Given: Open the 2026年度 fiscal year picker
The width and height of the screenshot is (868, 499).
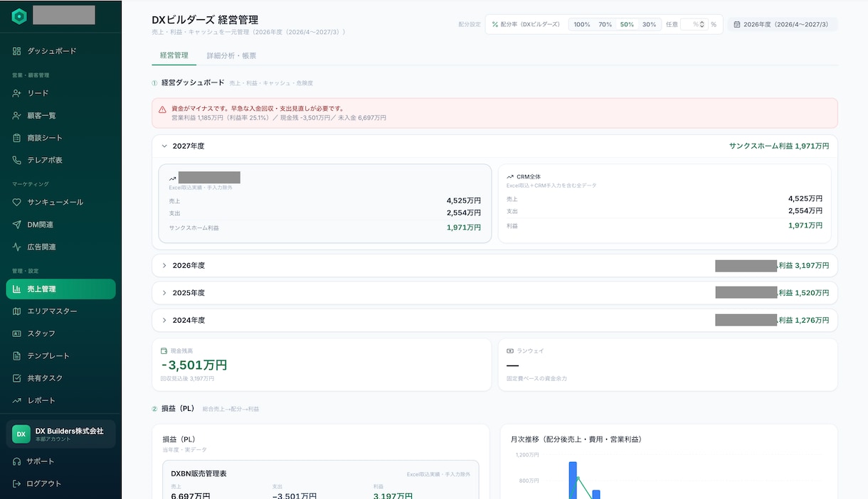Looking at the screenshot, I should click(x=783, y=24).
